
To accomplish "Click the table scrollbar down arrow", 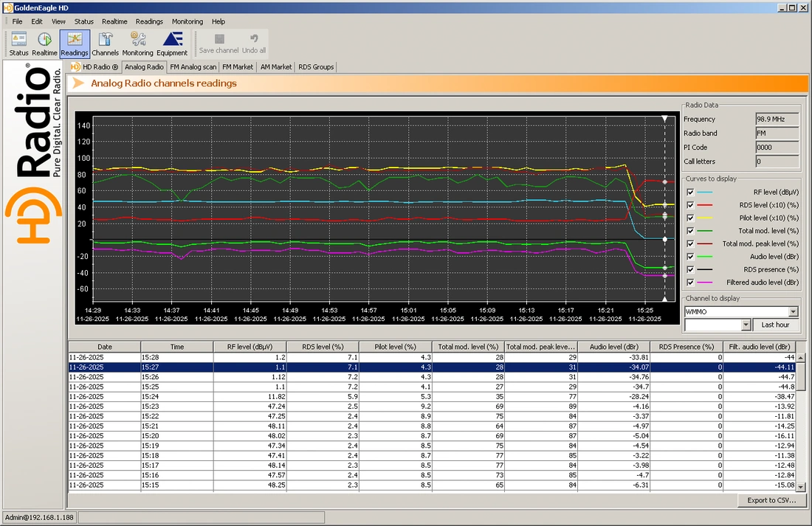I will pyautogui.click(x=800, y=487).
